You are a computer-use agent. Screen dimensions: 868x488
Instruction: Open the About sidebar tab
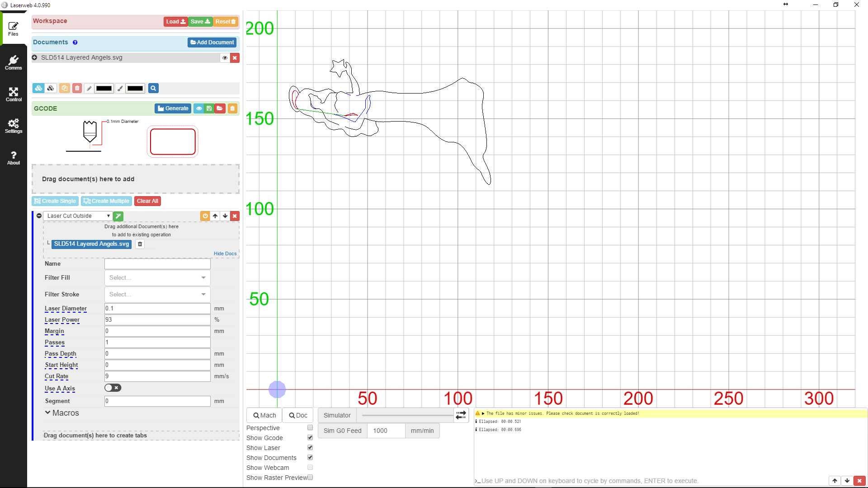[x=14, y=158]
